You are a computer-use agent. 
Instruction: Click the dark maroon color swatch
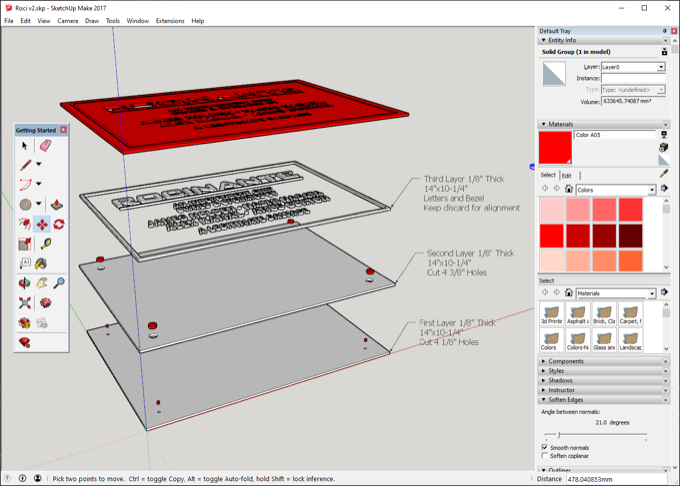tap(631, 235)
